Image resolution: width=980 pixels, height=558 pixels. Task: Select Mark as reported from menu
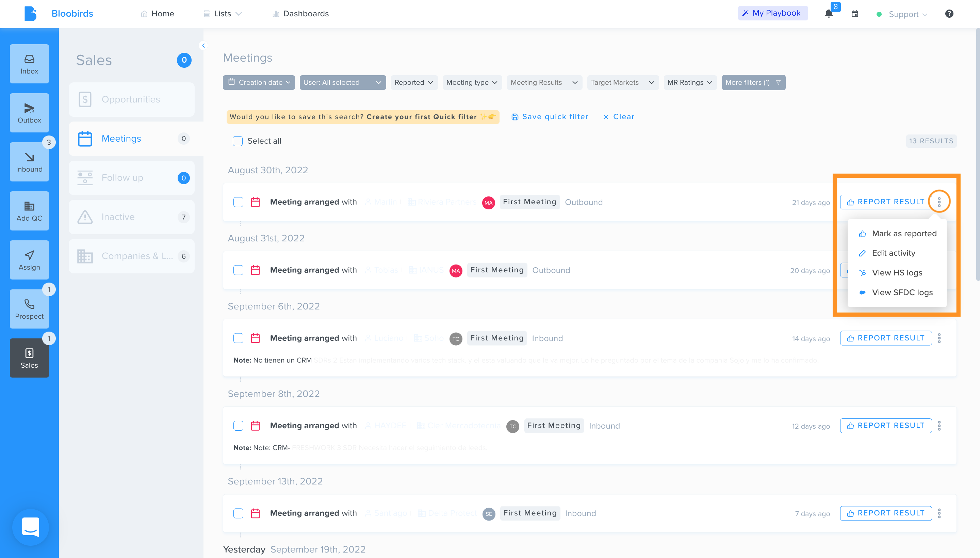[x=897, y=234]
